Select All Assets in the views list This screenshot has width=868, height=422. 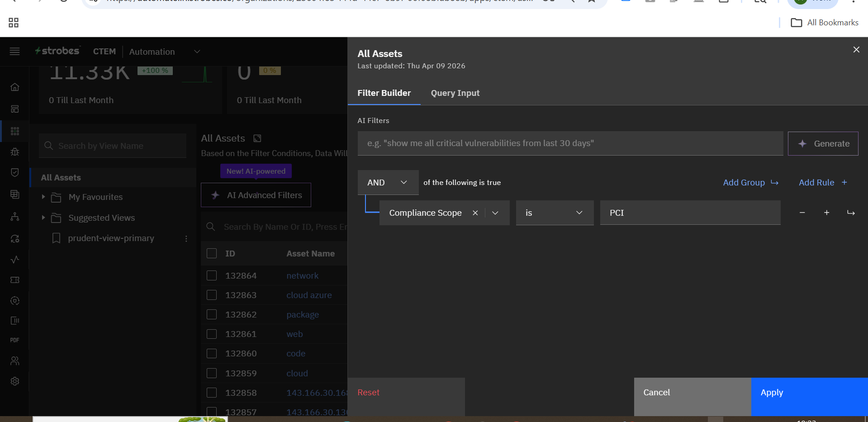113,178
